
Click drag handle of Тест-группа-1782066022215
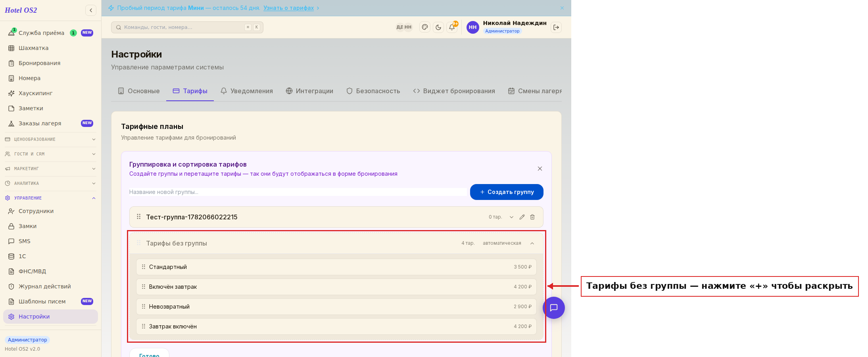click(x=139, y=217)
